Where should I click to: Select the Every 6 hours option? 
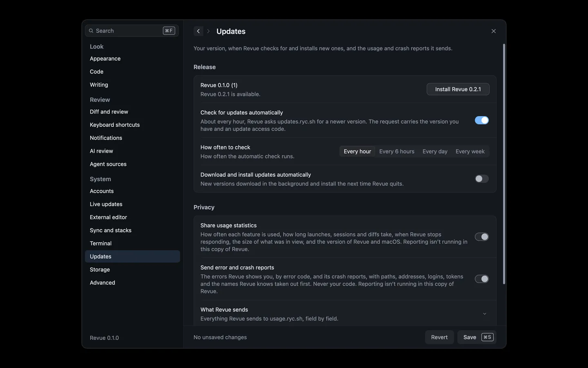pyautogui.click(x=396, y=151)
